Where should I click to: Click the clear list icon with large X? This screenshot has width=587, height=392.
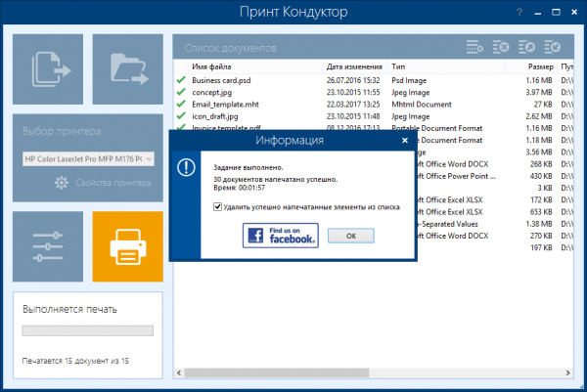(502, 47)
